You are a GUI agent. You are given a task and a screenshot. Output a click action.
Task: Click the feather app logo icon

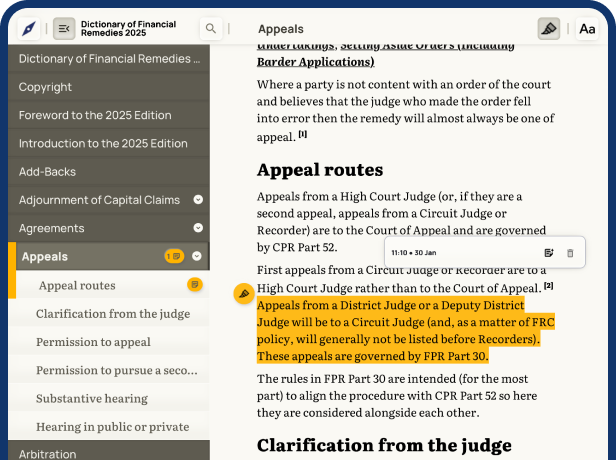[x=28, y=29]
